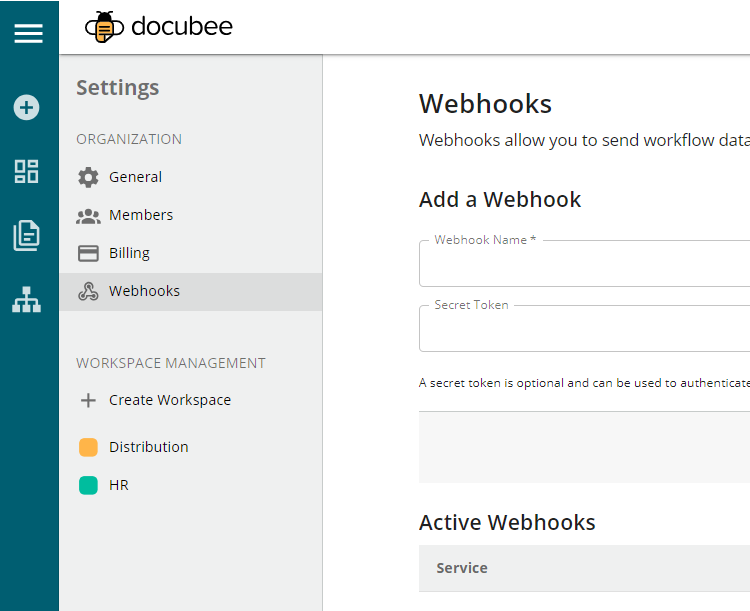
Task: Click the gear icon beside General
Action: (88, 178)
